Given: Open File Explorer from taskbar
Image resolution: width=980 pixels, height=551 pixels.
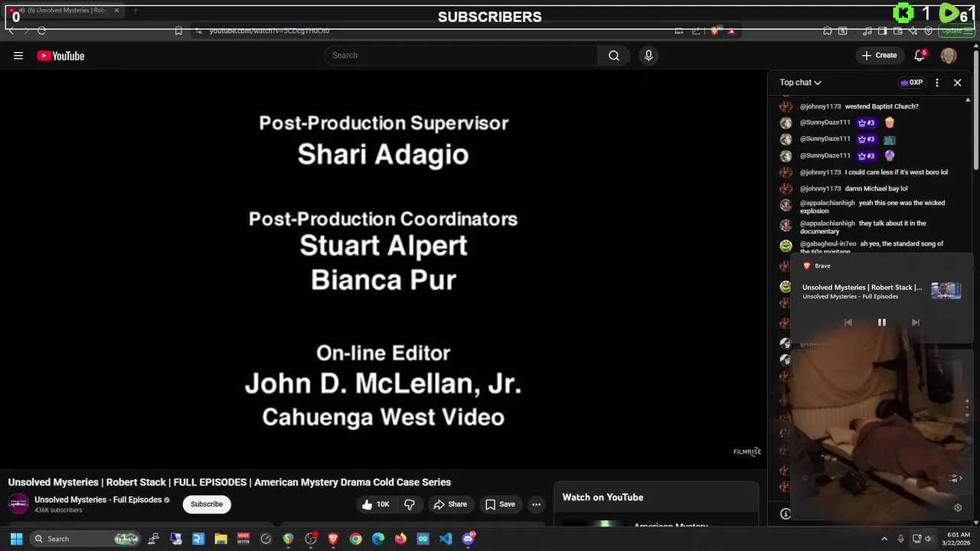Looking at the screenshot, I should (x=220, y=539).
